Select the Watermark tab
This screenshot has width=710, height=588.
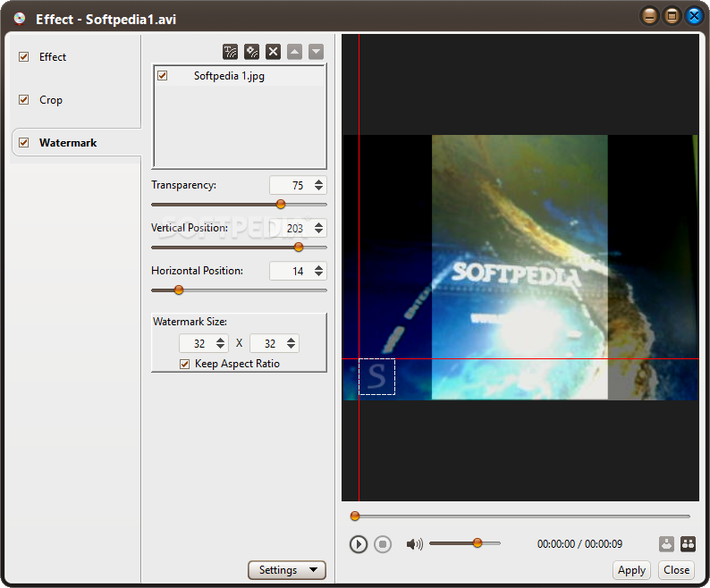click(x=68, y=143)
